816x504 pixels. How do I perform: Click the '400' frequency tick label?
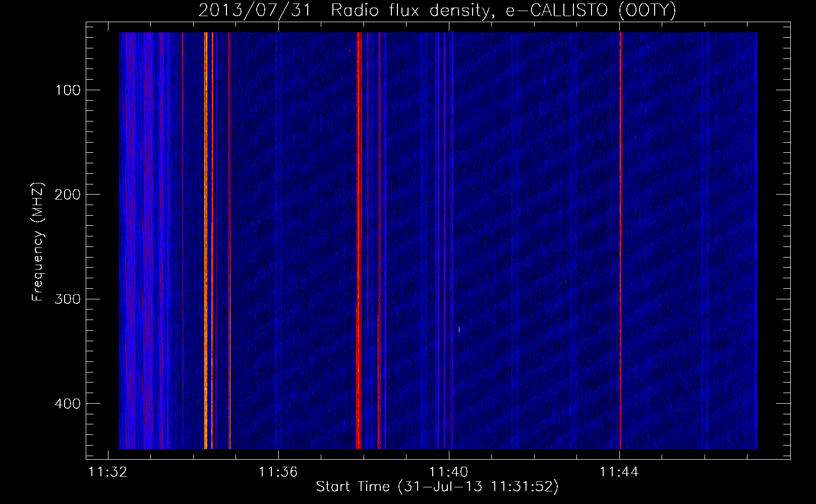pos(68,404)
